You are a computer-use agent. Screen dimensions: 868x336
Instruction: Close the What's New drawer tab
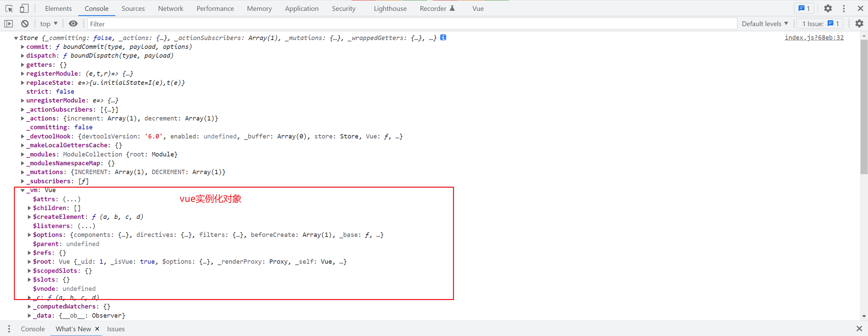click(97, 329)
